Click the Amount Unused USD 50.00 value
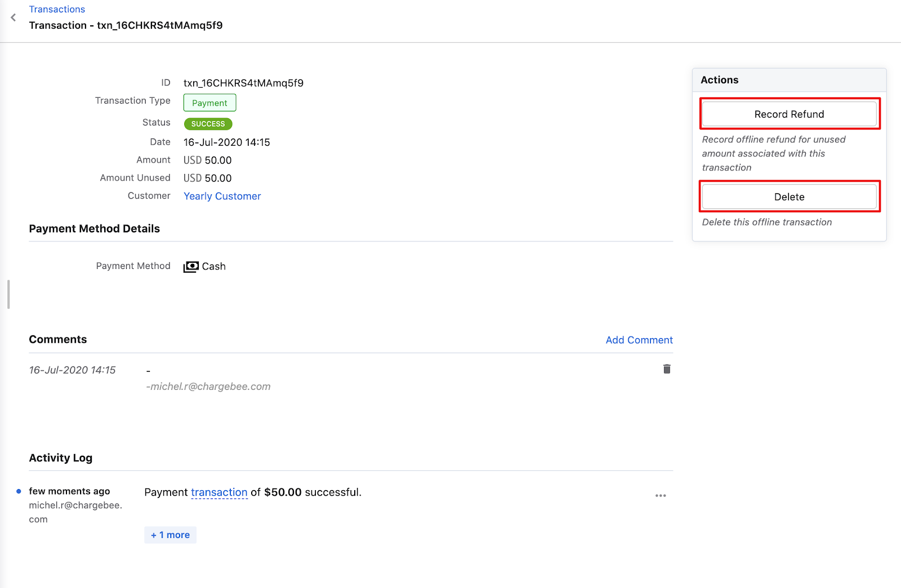901x588 pixels. coord(207,178)
